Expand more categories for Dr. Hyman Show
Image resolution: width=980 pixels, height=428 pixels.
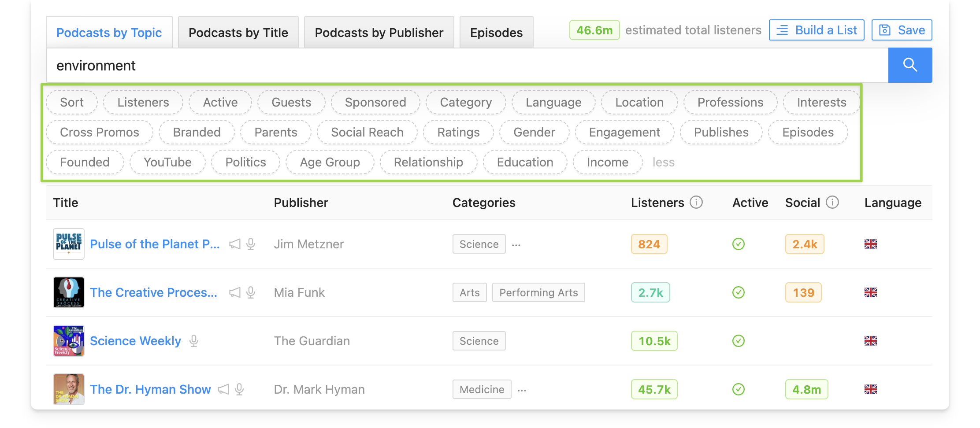coord(522,390)
